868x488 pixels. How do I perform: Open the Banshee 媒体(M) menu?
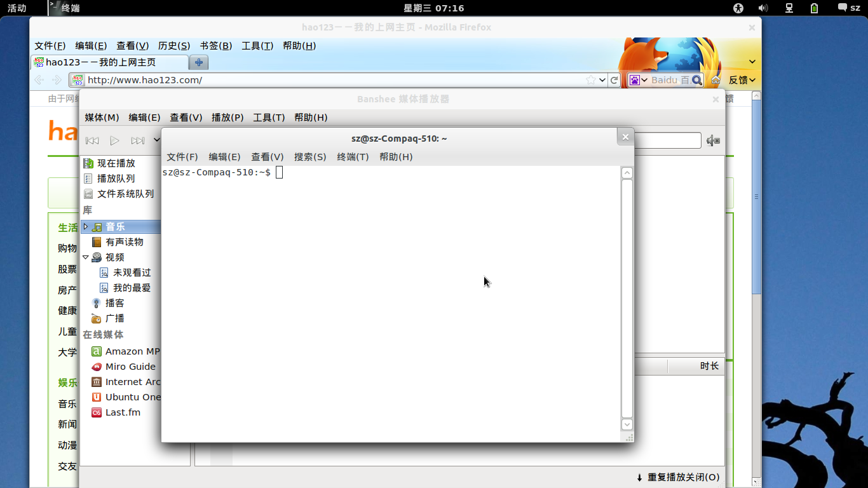coord(102,118)
